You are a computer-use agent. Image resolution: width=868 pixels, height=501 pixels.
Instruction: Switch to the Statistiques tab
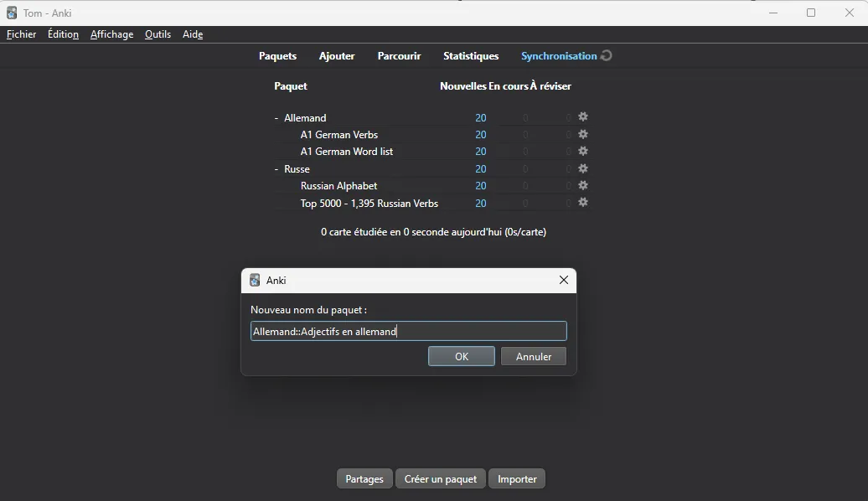pos(471,56)
